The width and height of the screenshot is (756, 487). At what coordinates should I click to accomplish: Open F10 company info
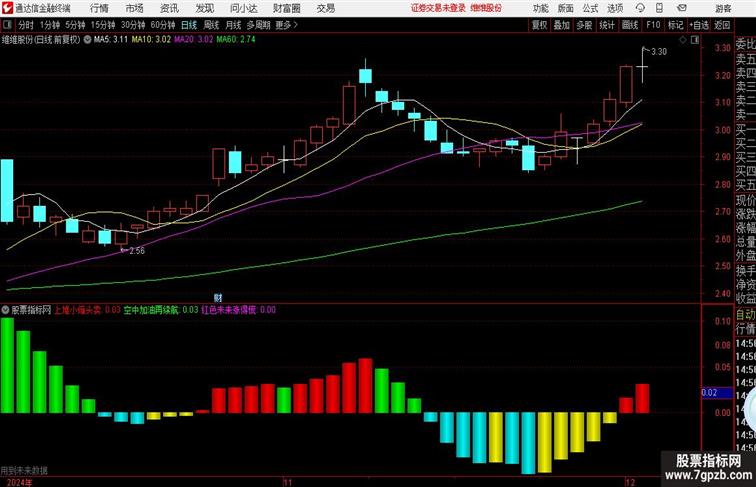tap(653, 25)
